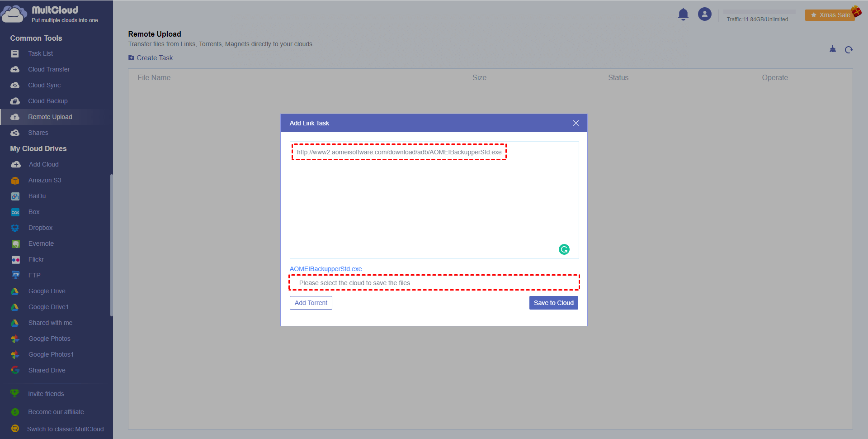Select Remote Upload in sidebar
This screenshot has height=439, width=868.
pyautogui.click(x=57, y=117)
